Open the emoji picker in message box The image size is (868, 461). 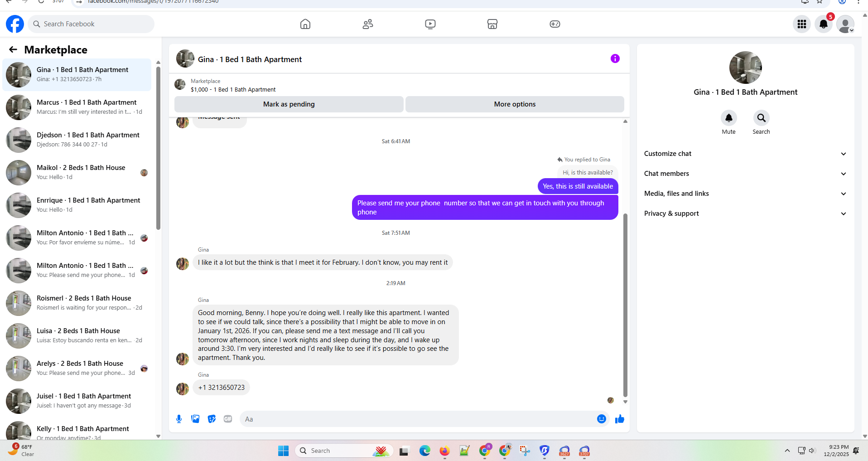pyautogui.click(x=601, y=419)
